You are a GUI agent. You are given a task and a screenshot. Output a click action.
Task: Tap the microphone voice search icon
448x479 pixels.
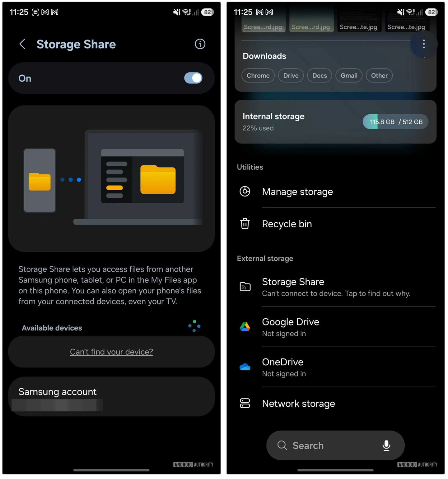click(x=386, y=445)
